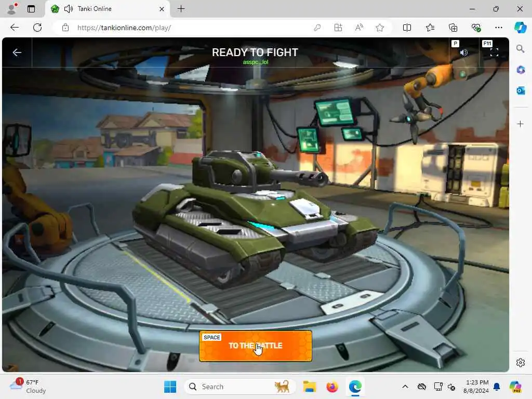The height and width of the screenshot is (399, 532).
Task: Open the notifications bell
Action: click(x=497, y=387)
